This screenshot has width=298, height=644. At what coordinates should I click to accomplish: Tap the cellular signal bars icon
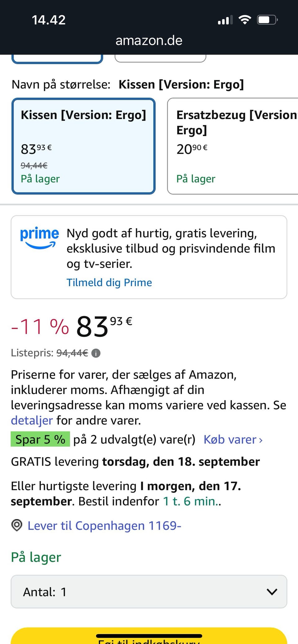(x=225, y=20)
